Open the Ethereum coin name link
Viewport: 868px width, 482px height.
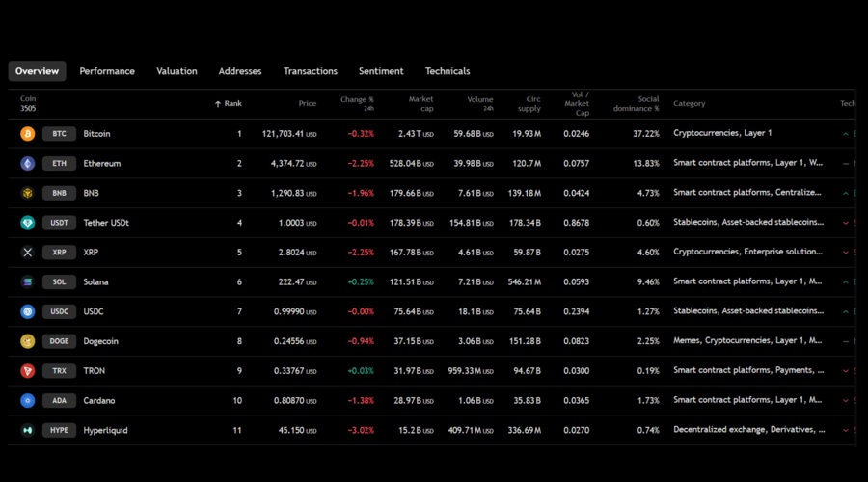tap(102, 163)
